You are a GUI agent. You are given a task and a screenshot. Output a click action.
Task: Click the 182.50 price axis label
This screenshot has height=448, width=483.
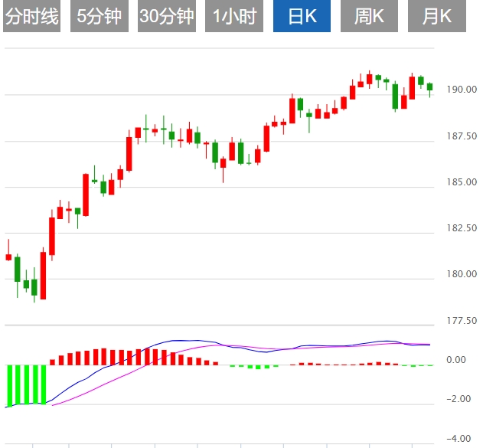[462, 228]
